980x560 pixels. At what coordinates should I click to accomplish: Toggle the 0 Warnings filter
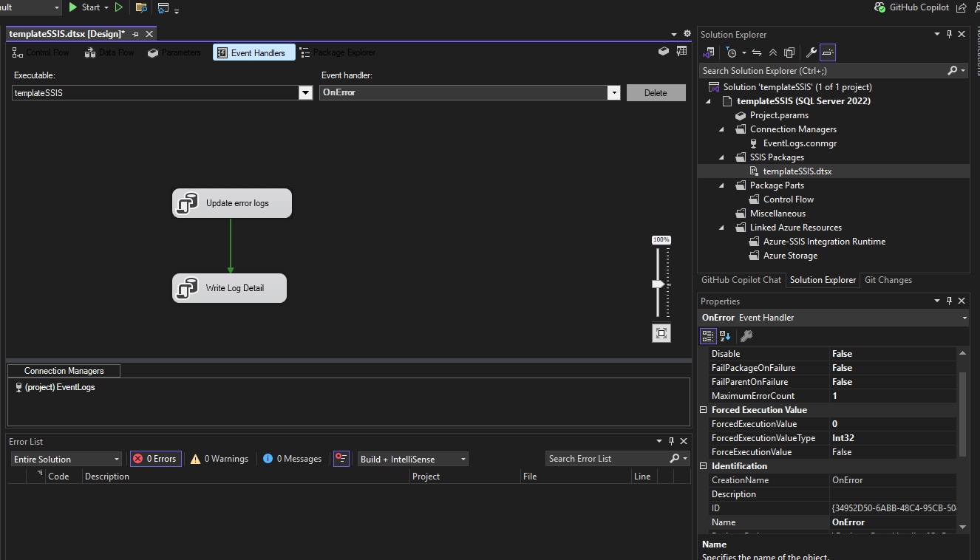tap(219, 459)
